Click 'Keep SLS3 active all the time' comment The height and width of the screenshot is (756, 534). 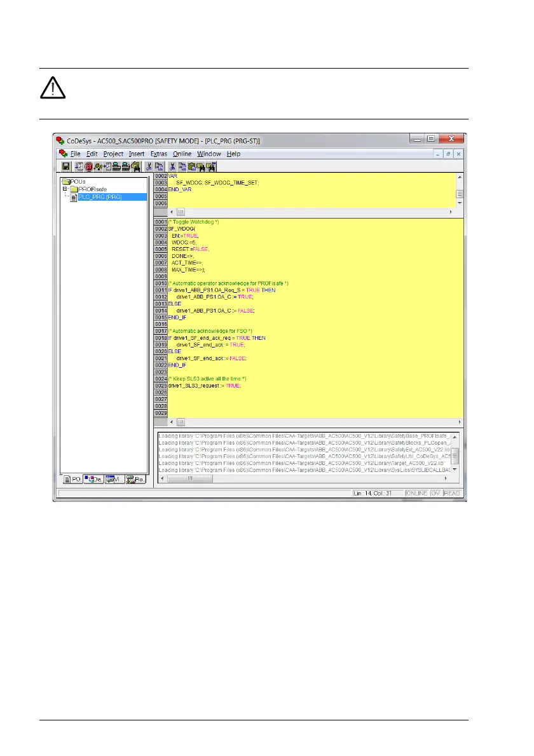(x=207, y=379)
